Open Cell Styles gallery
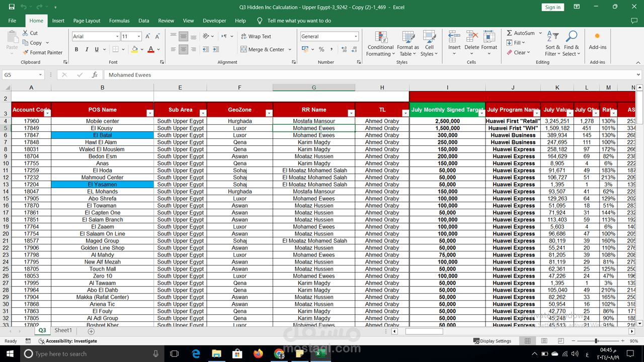 coord(429,44)
